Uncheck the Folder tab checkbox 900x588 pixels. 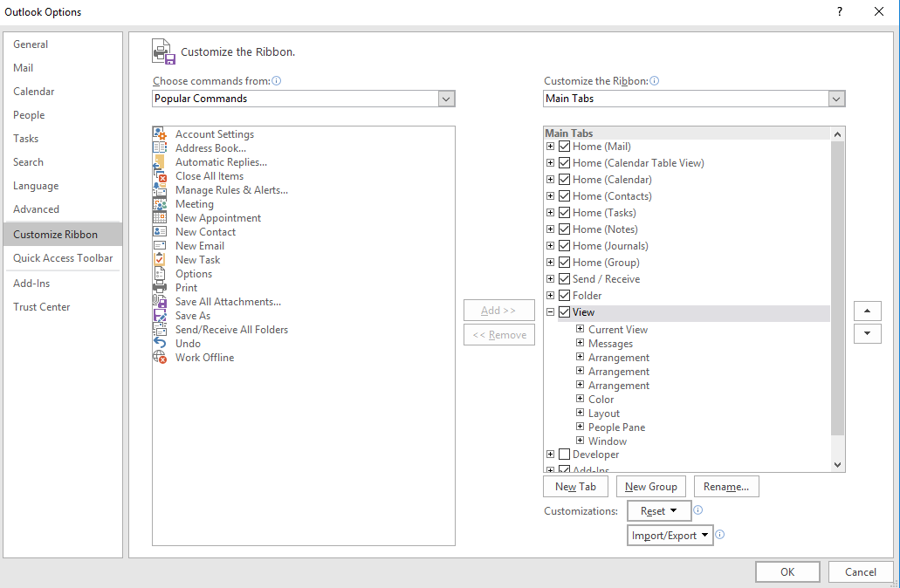564,296
